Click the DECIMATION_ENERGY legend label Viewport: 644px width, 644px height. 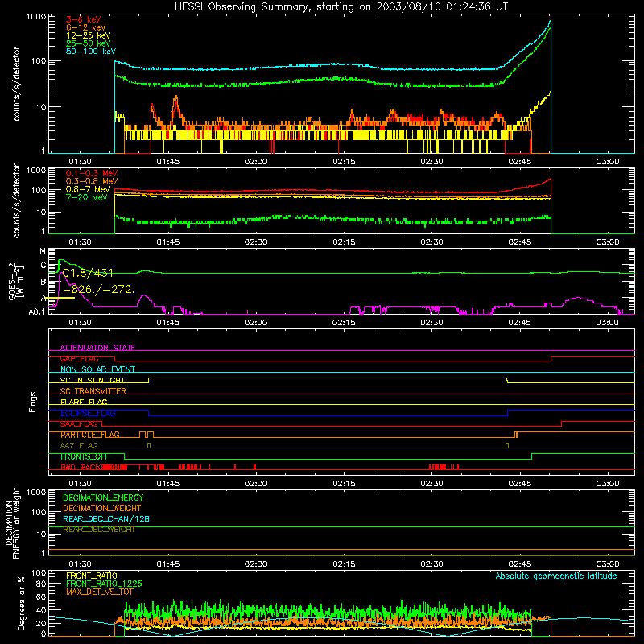(103, 497)
